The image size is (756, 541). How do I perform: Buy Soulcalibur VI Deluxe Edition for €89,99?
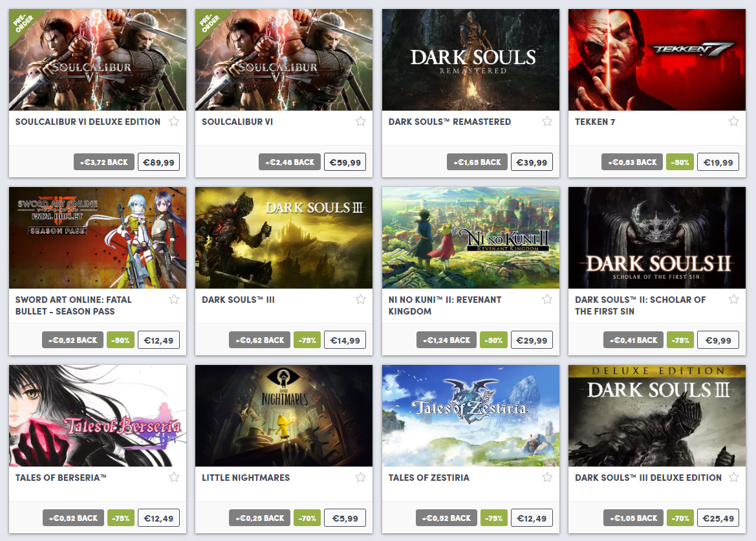click(x=158, y=162)
